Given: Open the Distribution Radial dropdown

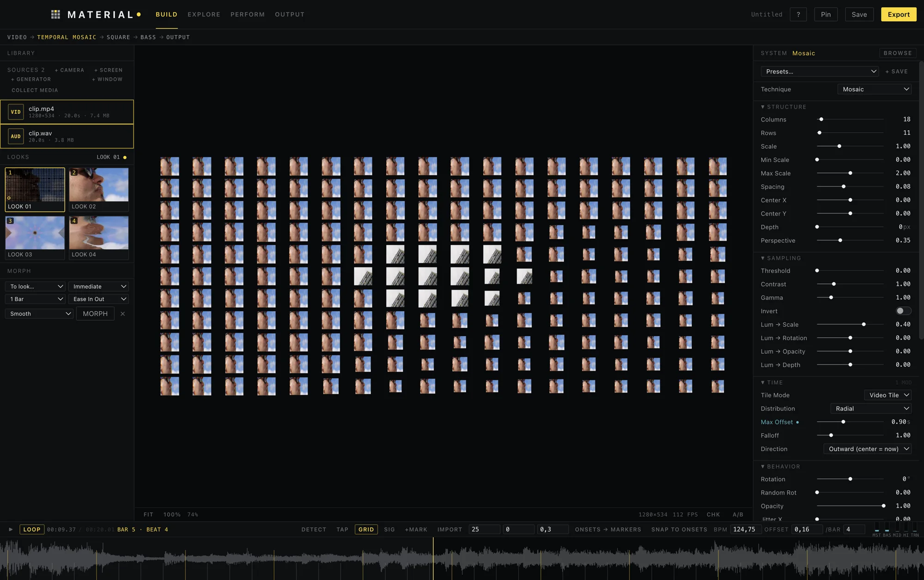Looking at the screenshot, I should [x=871, y=408].
